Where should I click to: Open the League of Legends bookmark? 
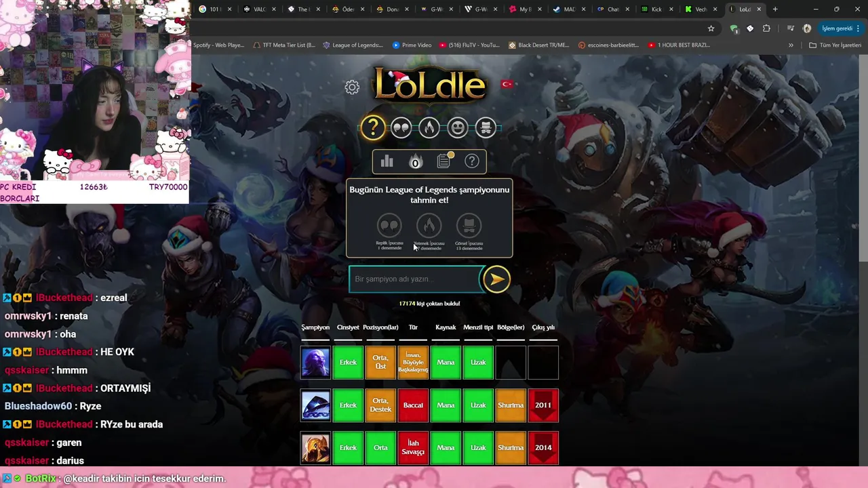(353, 45)
